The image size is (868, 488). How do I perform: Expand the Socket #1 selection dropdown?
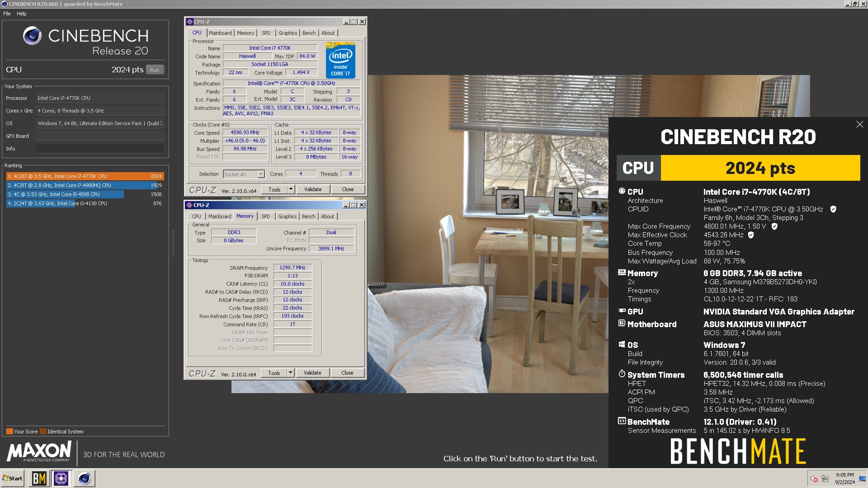click(261, 174)
